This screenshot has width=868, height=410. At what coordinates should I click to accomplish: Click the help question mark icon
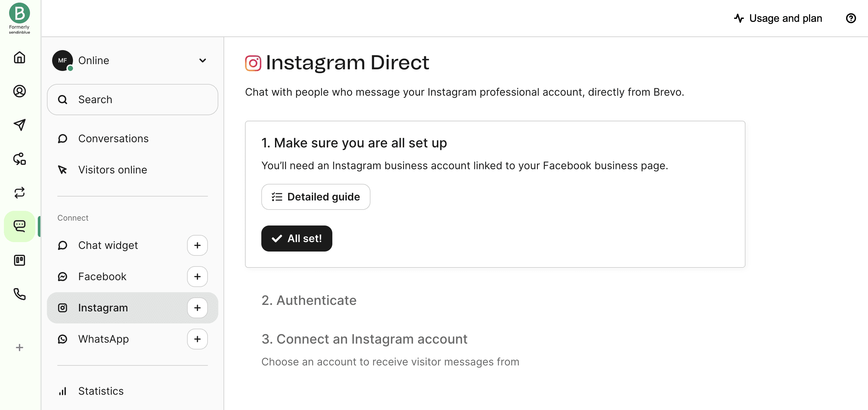[851, 18]
